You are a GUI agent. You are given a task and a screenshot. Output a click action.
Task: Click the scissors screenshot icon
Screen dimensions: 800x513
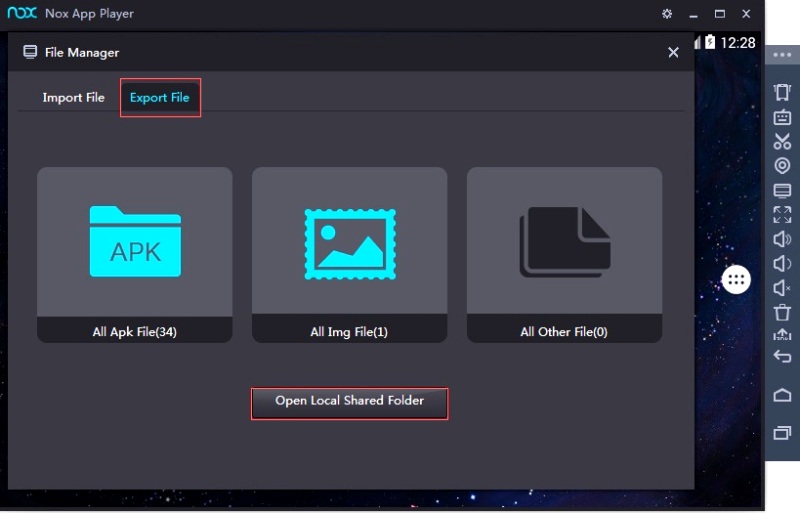782,141
